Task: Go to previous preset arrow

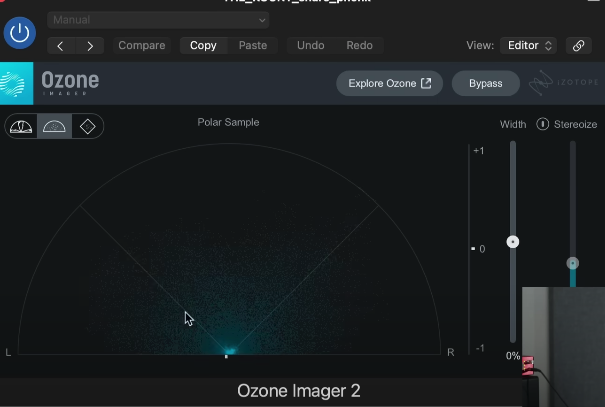Action: coord(61,46)
